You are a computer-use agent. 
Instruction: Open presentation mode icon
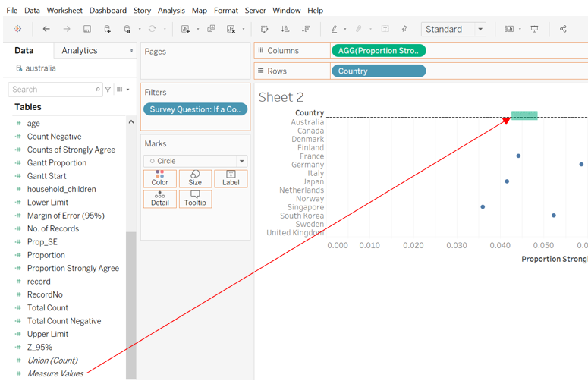[534, 29]
